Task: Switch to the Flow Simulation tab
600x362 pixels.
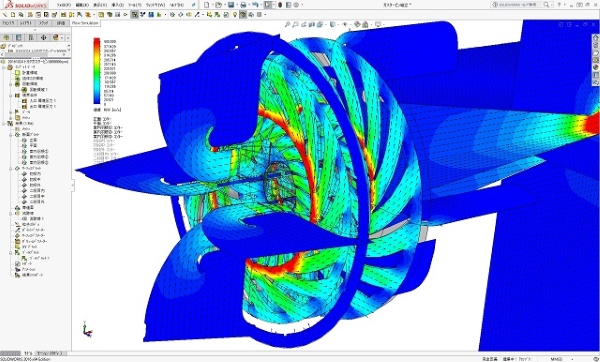Action: (85, 23)
